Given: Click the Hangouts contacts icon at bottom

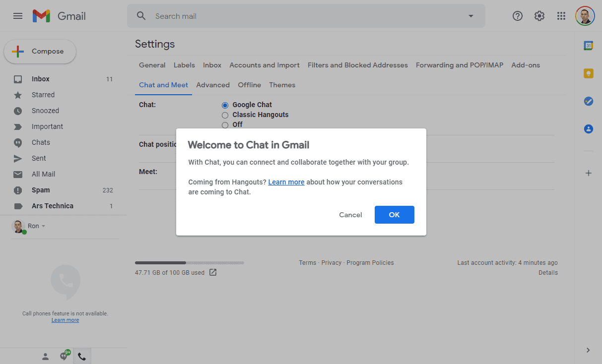Looking at the screenshot, I should tap(45, 356).
